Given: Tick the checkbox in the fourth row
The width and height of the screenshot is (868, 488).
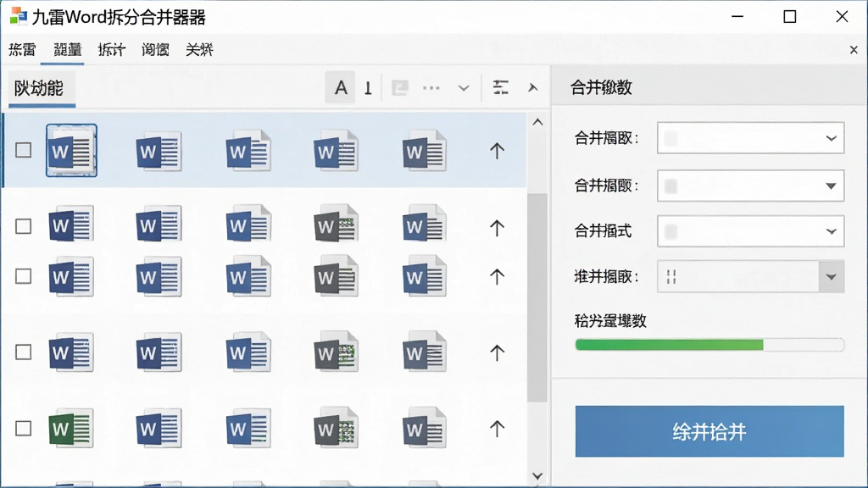Looking at the screenshot, I should (23, 352).
